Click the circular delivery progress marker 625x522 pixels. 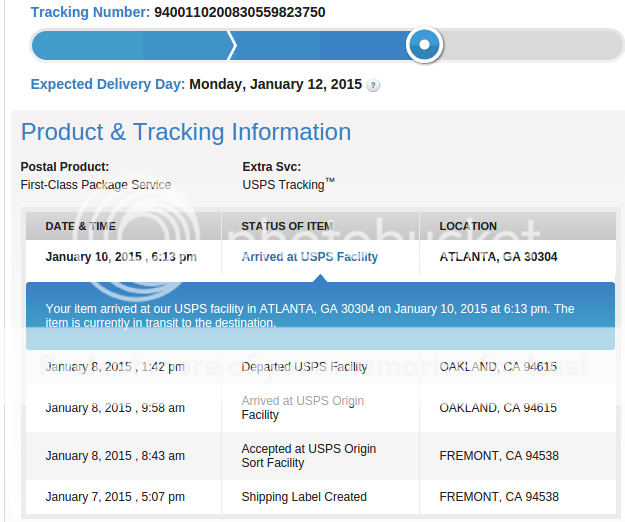[424, 45]
